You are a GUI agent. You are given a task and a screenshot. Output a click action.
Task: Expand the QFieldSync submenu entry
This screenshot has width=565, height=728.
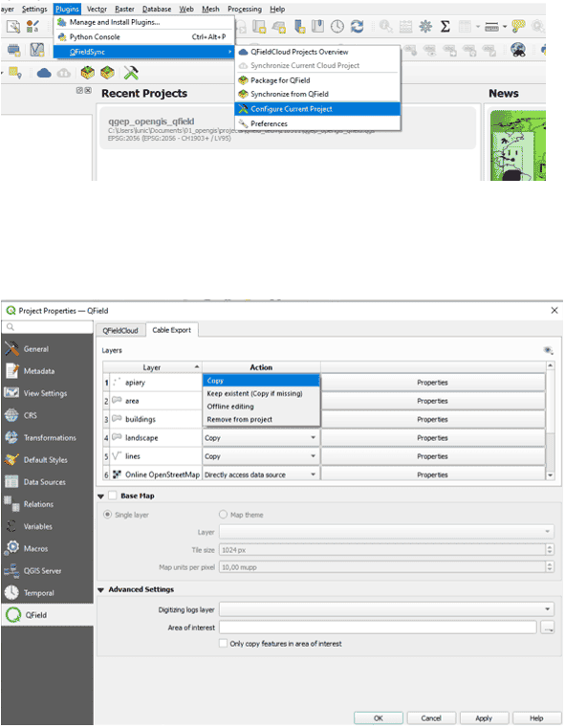143,52
